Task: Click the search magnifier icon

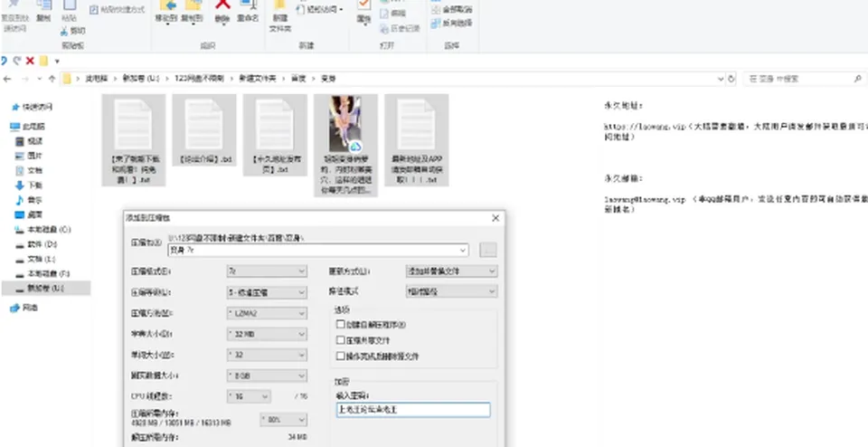Action: point(857,80)
